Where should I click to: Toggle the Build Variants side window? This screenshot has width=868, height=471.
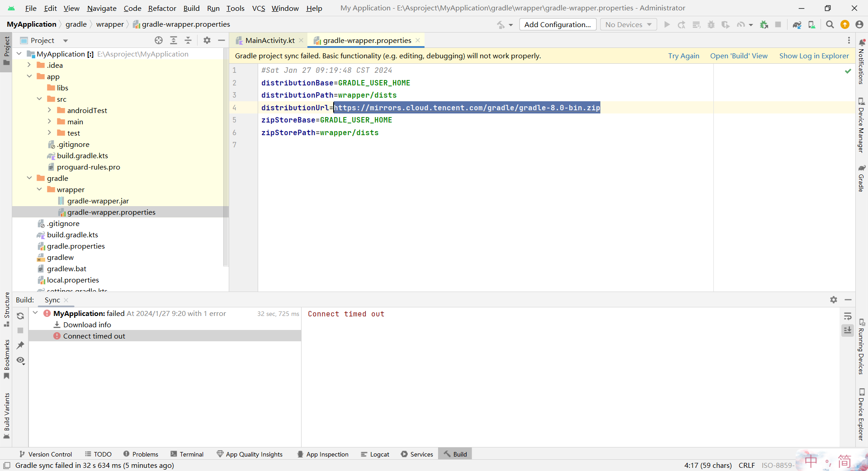(x=6, y=416)
